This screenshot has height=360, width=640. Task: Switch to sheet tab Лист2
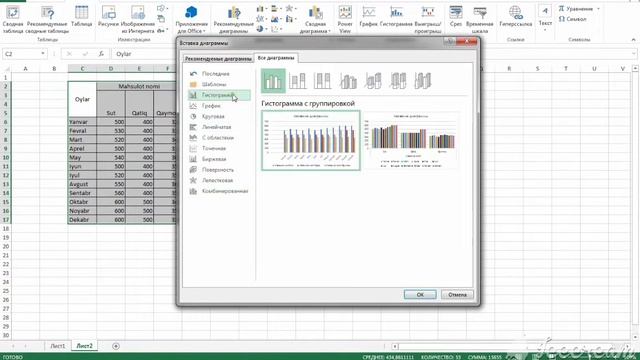pyautogui.click(x=84, y=346)
